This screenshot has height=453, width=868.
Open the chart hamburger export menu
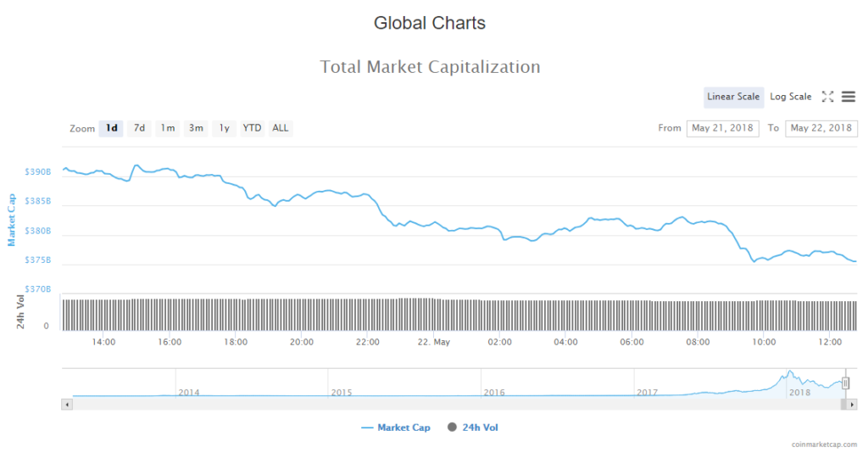[x=849, y=97]
